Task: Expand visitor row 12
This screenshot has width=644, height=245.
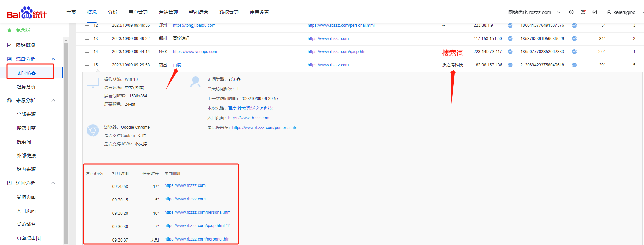Action: coord(87,26)
